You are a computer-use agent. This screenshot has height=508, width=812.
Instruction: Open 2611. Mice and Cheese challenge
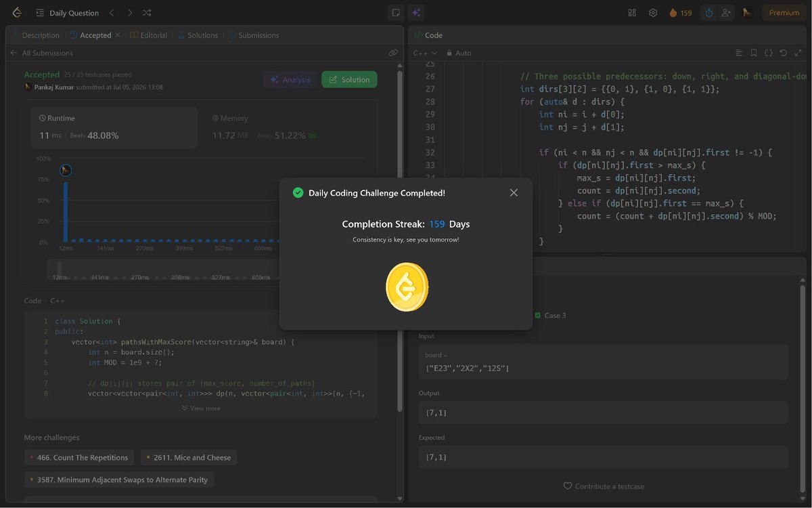pyautogui.click(x=189, y=458)
